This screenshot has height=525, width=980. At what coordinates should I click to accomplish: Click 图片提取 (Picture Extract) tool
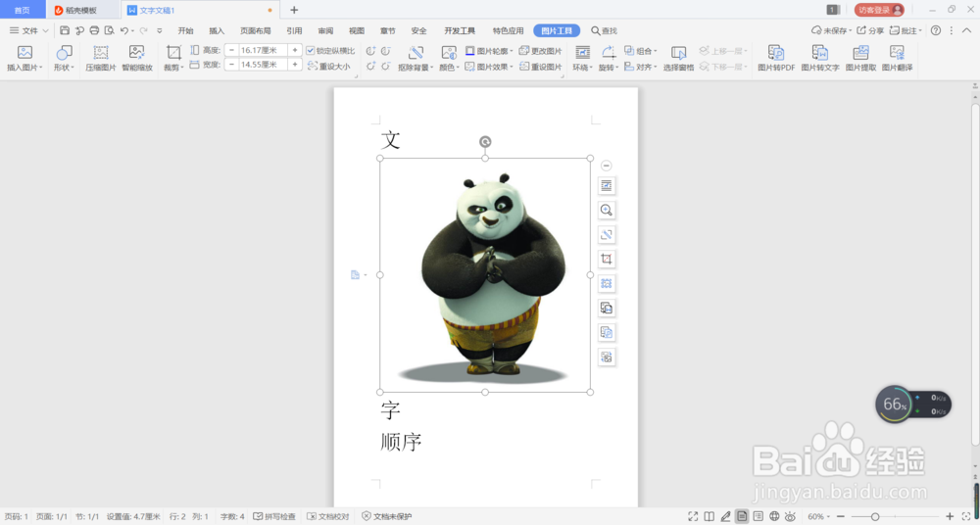tap(860, 60)
